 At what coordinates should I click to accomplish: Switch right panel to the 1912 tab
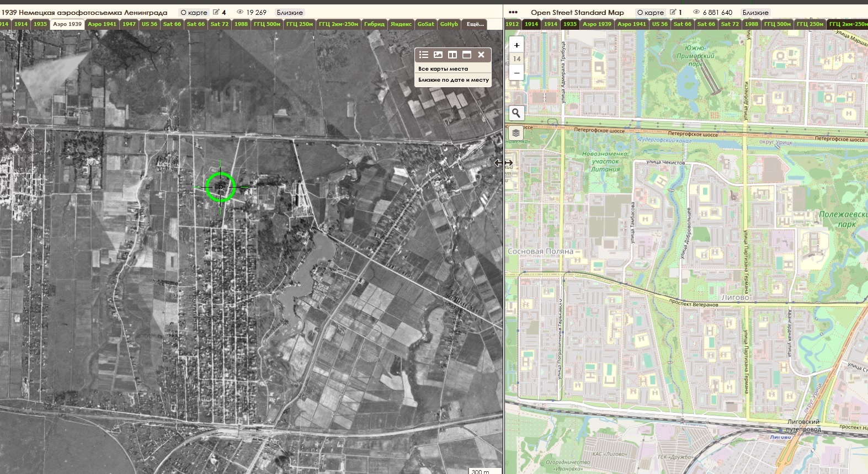tap(512, 24)
